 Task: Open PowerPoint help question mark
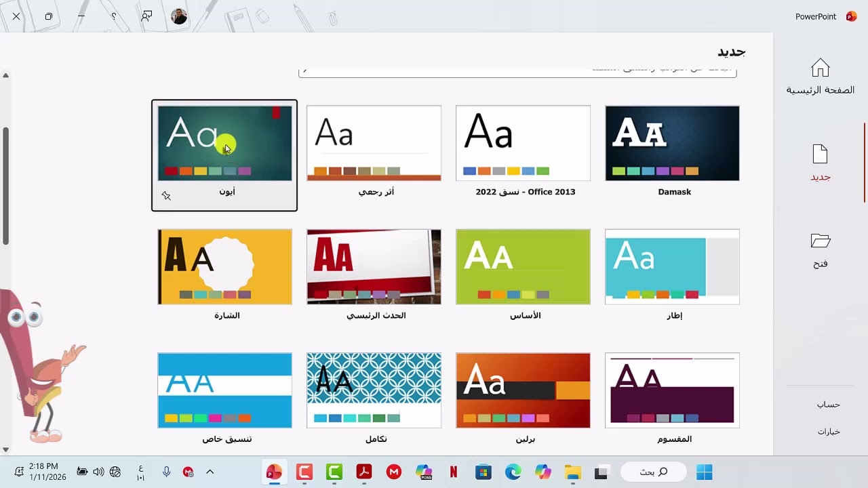tap(114, 16)
